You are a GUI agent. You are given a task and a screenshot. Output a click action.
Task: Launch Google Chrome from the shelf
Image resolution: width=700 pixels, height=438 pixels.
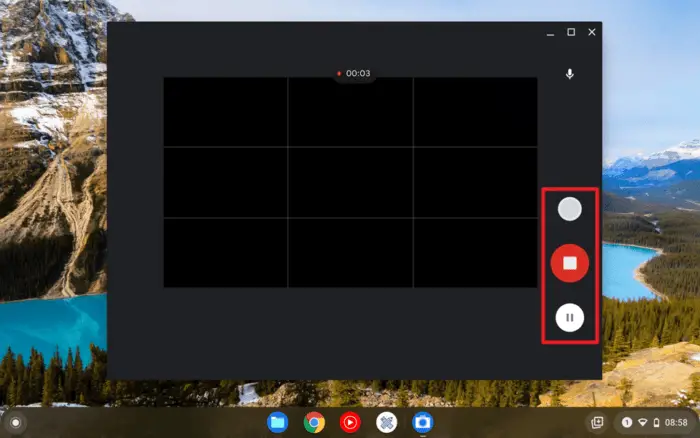point(314,422)
